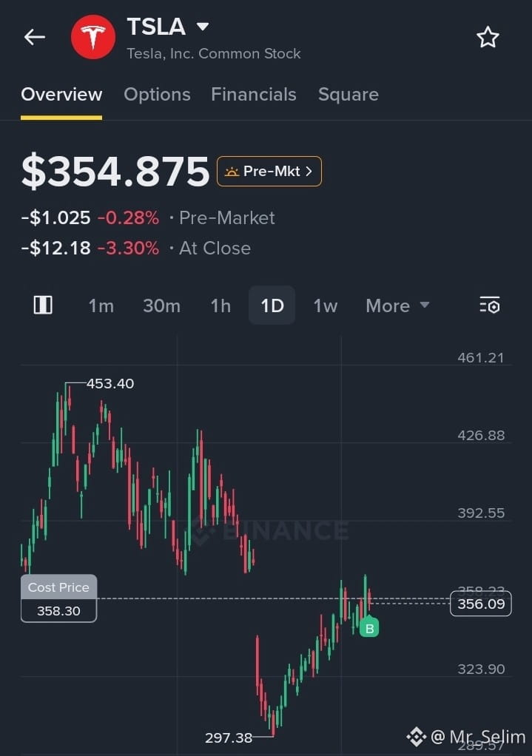The width and height of the screenshot is (532, 756).
Task: Select the 1m timeframe
Action: pos(101,306)
